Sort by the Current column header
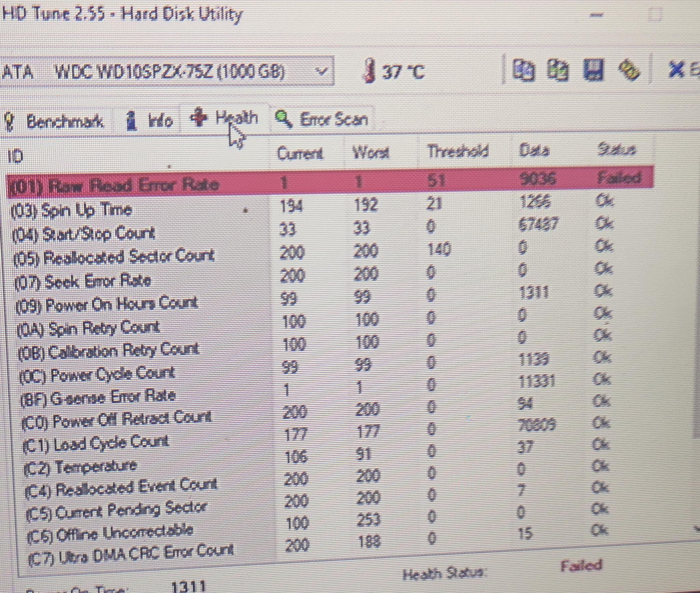The image size is (700, 593). click(x=307, y=153)
